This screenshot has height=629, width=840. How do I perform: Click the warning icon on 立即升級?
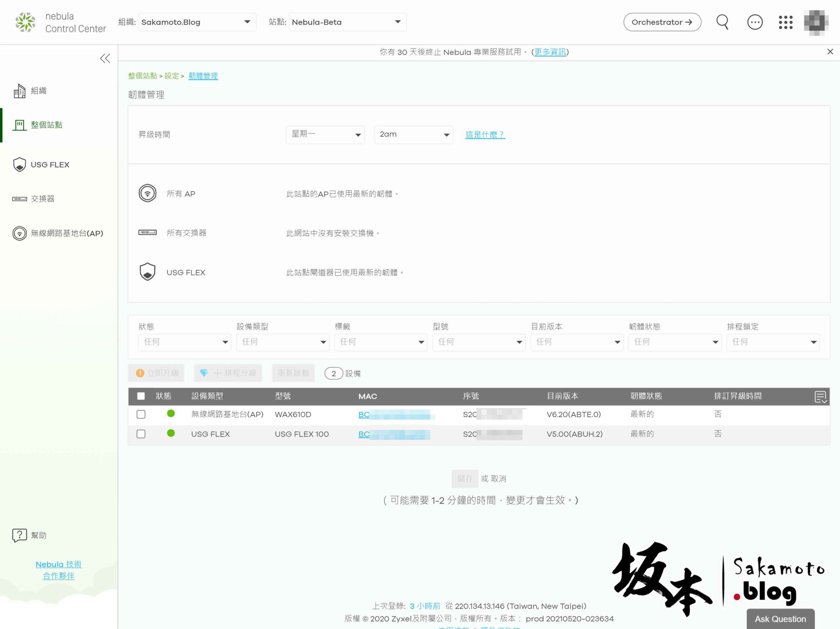coord(140,373)
